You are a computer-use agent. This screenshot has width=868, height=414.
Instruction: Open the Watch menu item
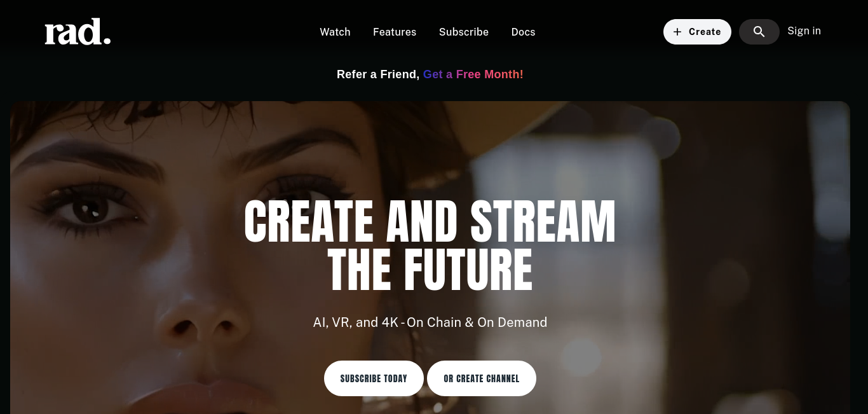coord(335,32)
